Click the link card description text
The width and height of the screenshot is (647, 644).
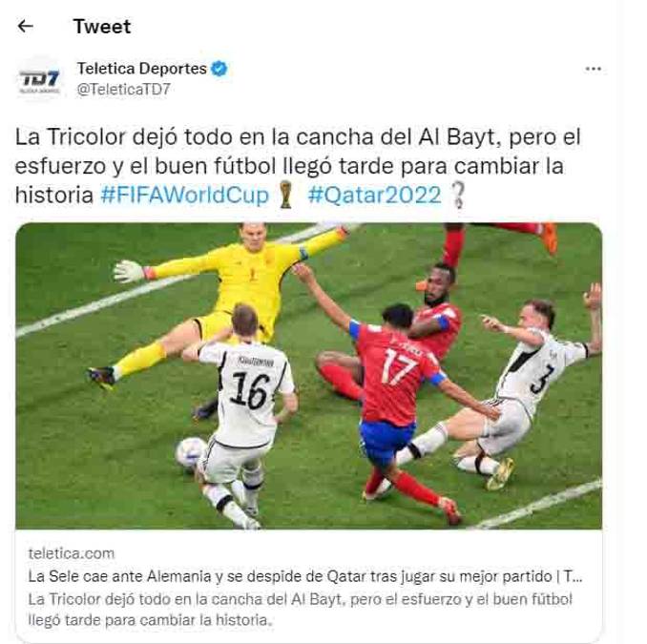click(300, 610)
